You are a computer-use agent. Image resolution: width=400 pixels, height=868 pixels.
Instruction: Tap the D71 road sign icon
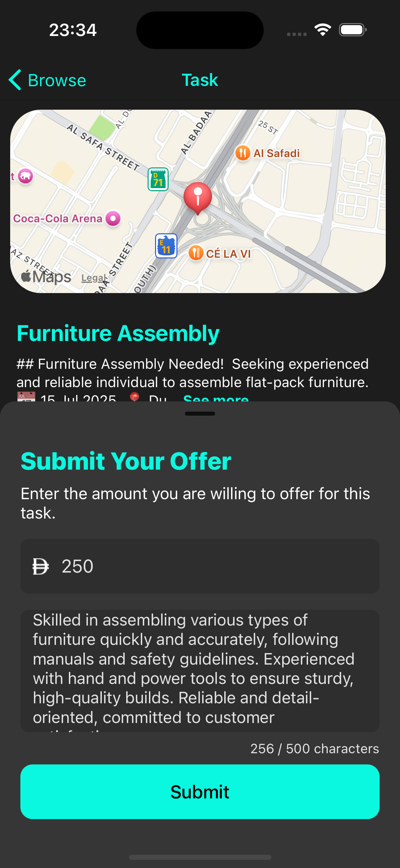(x=158, y=179)
